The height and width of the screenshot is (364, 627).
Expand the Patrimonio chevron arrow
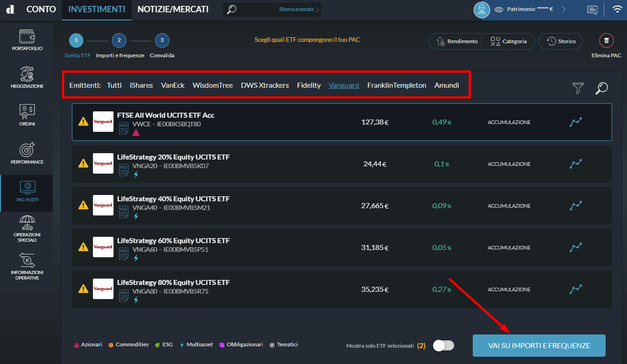click(564, 9)
